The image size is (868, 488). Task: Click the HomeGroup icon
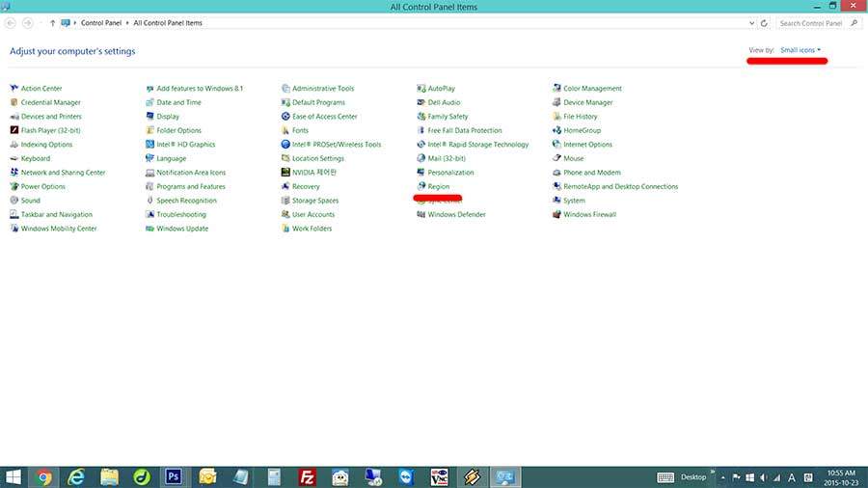point(556,130)
